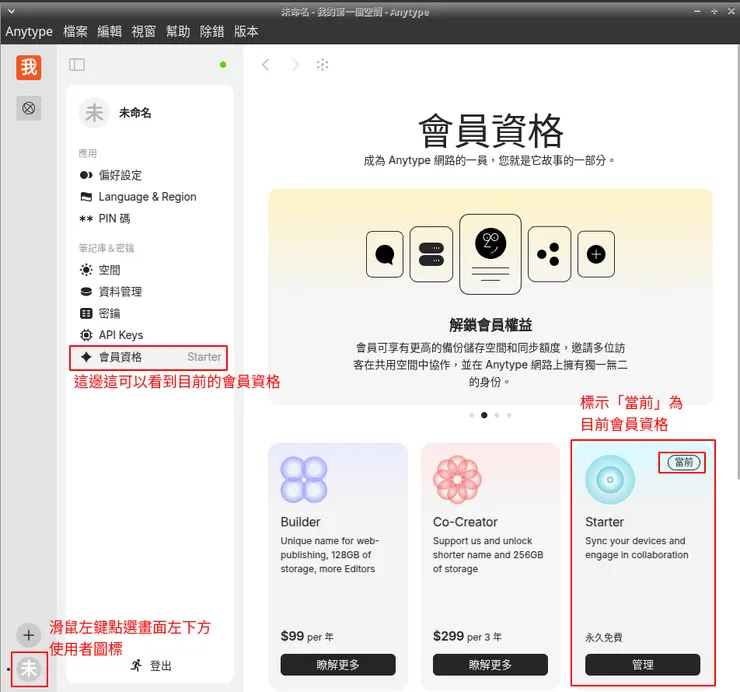Open the orange 我 space icon
Viewport: 740px width, 692px height.
28,68
